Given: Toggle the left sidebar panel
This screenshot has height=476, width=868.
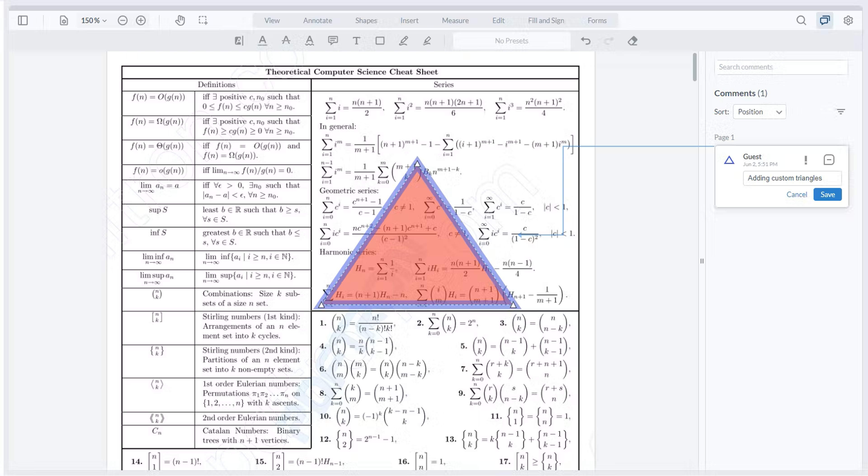Looking at the screenshot, I should pyautogui.click(x=23, y=21).
